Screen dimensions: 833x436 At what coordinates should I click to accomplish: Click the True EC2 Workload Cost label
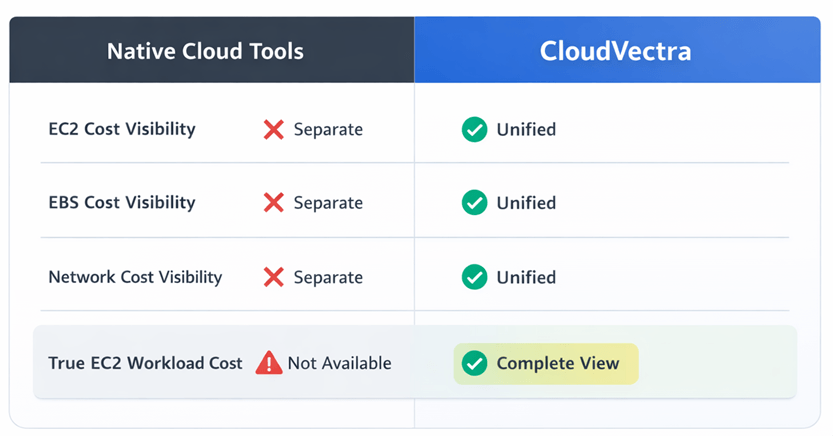[x=145, y=363]
